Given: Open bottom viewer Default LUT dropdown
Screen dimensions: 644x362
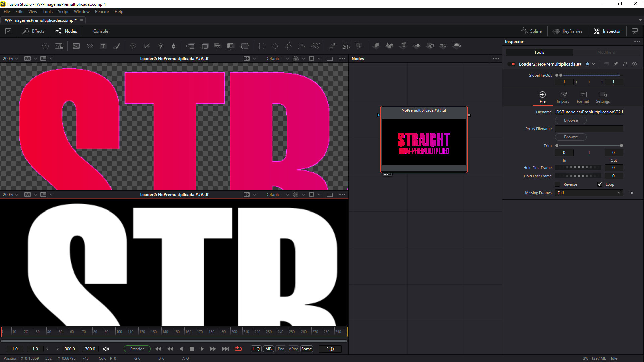Looking at the screenshot, I should tap(277, 195).
